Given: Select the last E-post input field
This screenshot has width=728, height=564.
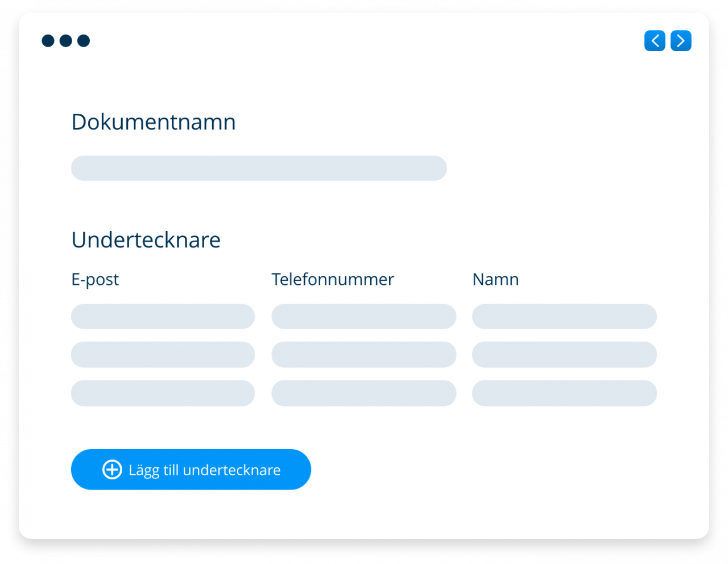Looking at the screenshot, I should tap(163, 393).
